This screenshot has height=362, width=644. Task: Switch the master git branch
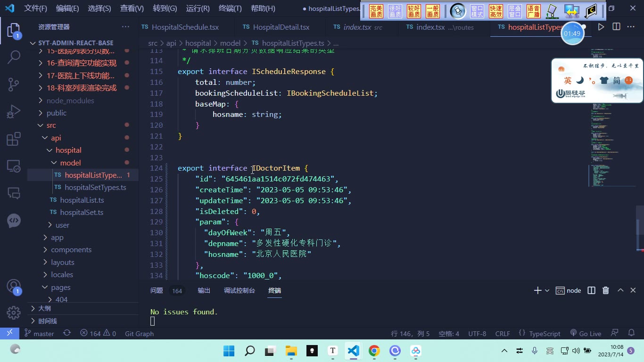(39, 333)
